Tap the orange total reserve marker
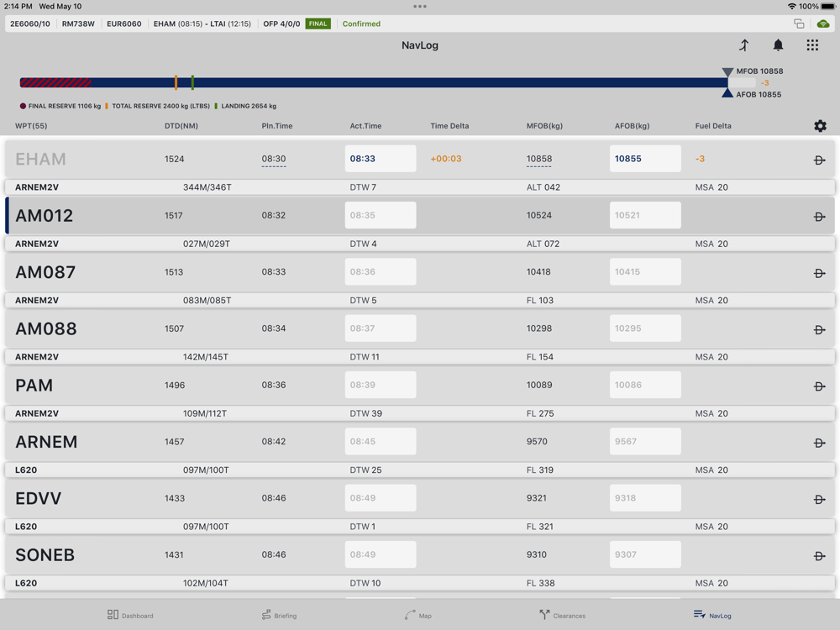This screenshot has width=840, height=630. (x=176, y=82)
